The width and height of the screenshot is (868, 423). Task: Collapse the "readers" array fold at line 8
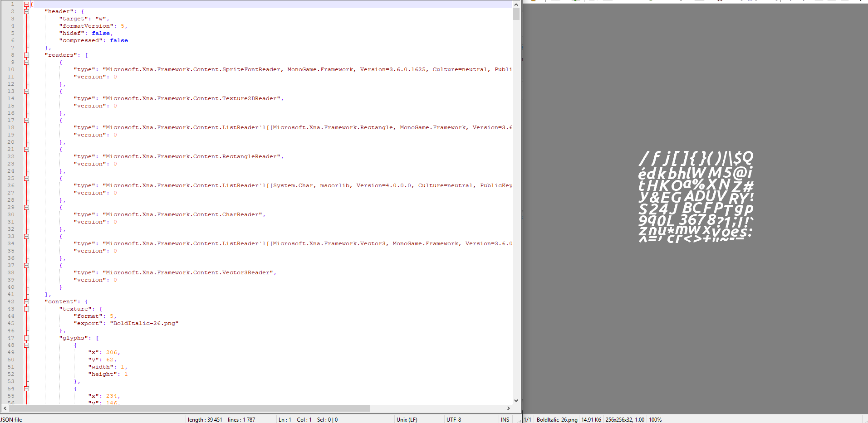pyautogui.click(x=26, y=55)
